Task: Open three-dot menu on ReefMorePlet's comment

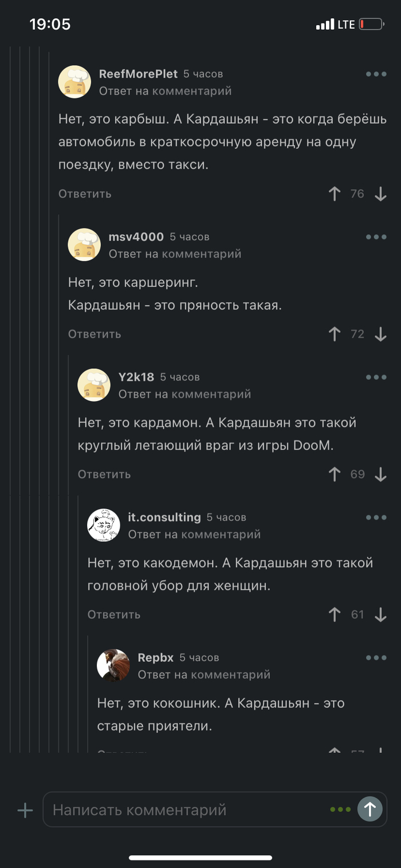Action: pos(376,74)
